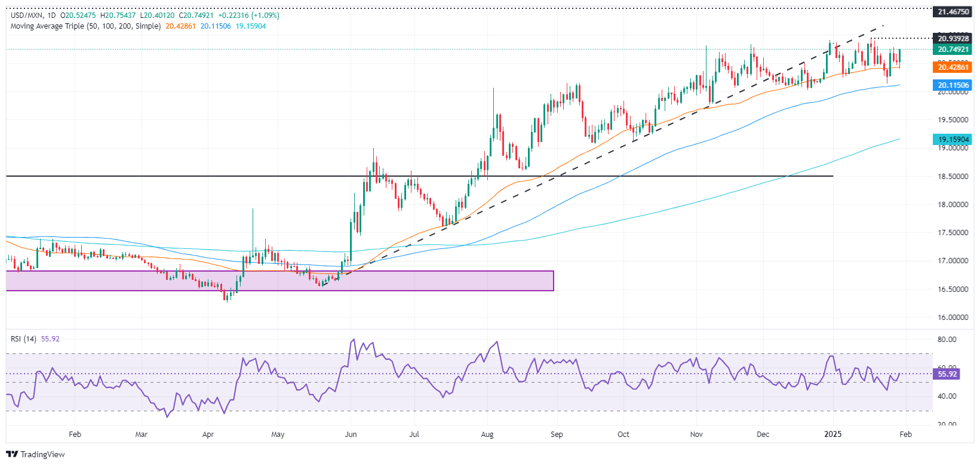Click the RSI (14) indicator label
This screenshot has height=465, width=980.
click(x=23, y=339)
